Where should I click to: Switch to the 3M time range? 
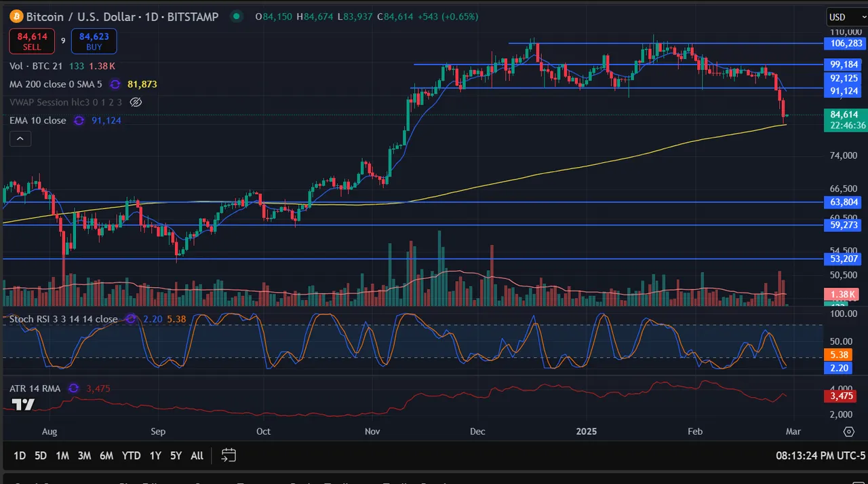pos(84,455)
